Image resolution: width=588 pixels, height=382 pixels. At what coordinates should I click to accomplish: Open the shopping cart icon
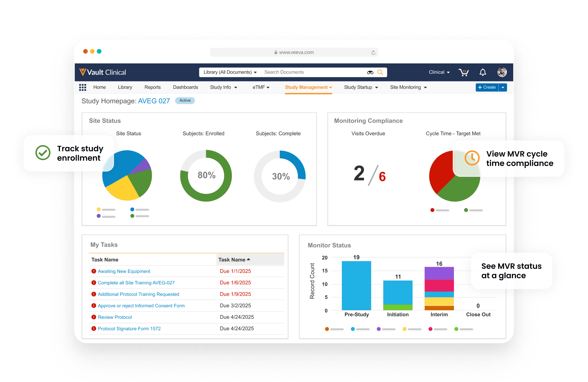[464, 72]
